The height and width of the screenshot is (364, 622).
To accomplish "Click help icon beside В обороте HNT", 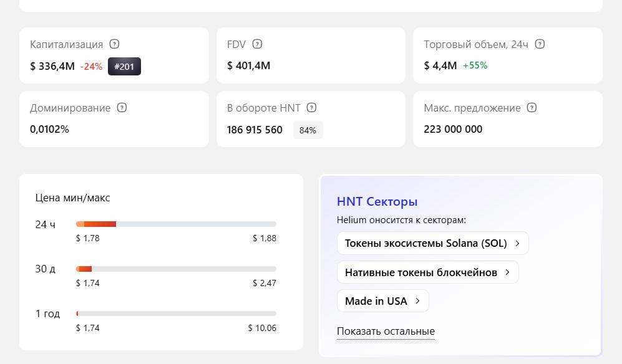I will click(312, 108).
